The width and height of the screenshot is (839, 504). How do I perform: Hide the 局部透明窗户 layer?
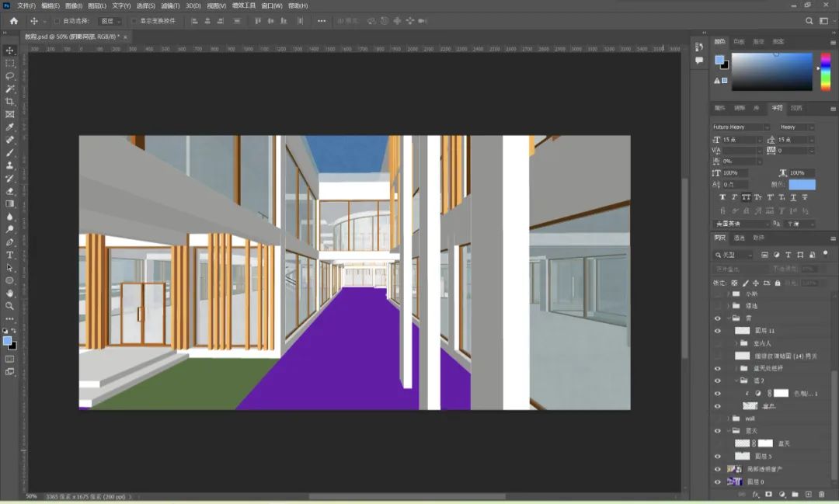[718, 469]
